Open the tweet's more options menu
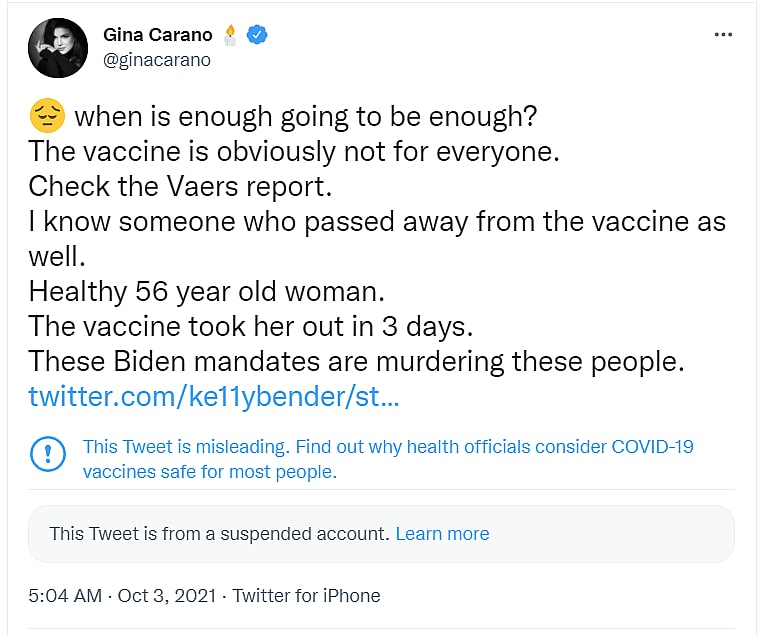This screenshot has width=759, height=636. coord(723,35)
